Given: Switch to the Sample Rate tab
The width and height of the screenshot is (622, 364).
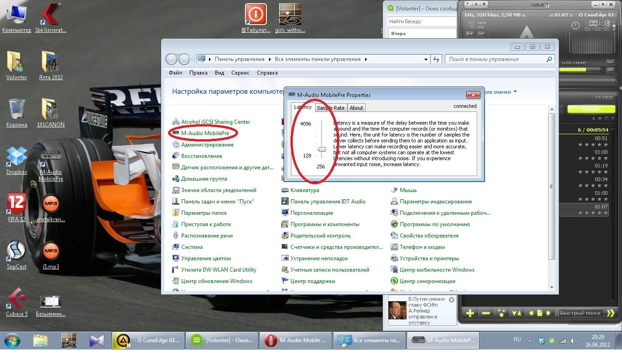Looking at the screenshot, I should 331,108.
